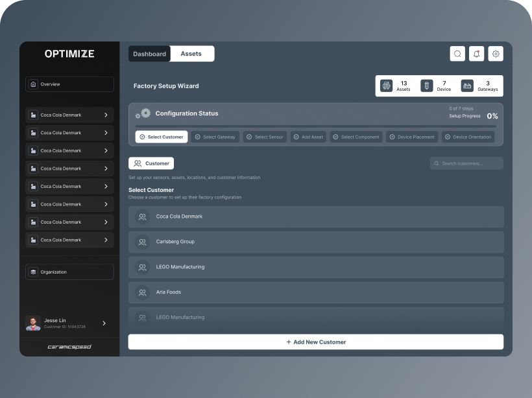Expand the Jesse Lin profile chevron

point(104,323)
